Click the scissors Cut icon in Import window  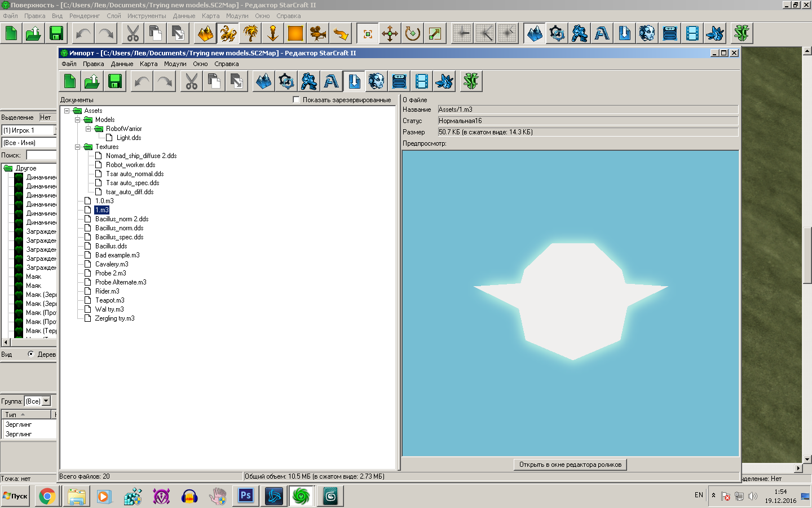[192, 82]
